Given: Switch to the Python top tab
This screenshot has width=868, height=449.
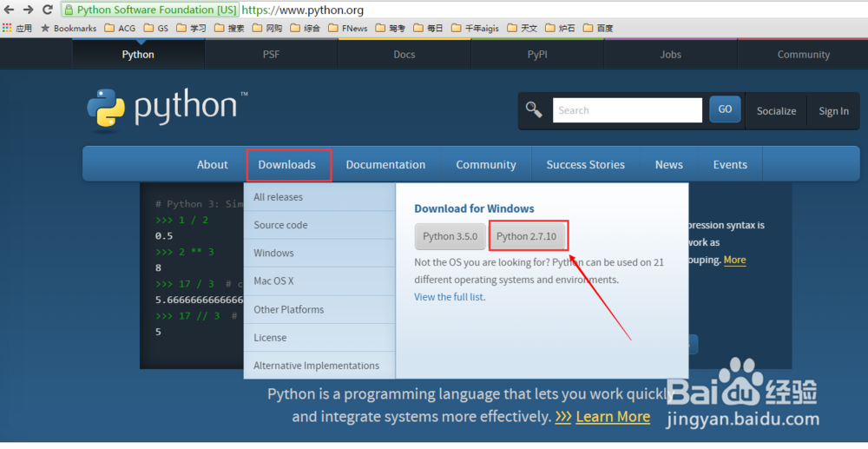Looking at the screenshot, I should point(138,54).
